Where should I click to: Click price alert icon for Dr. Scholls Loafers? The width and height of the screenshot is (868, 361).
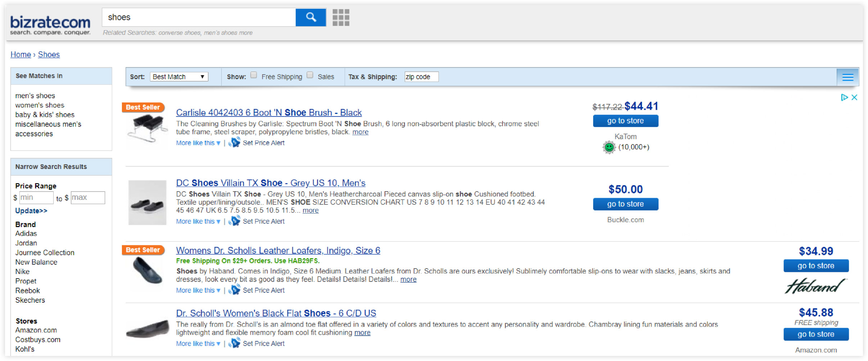pos(235,290)
